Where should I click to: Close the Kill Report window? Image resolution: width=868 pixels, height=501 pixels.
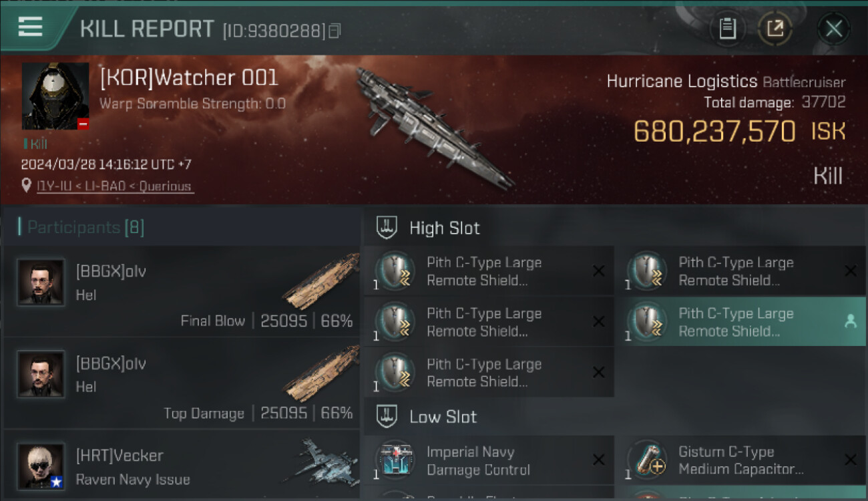[x=833, y=29]
